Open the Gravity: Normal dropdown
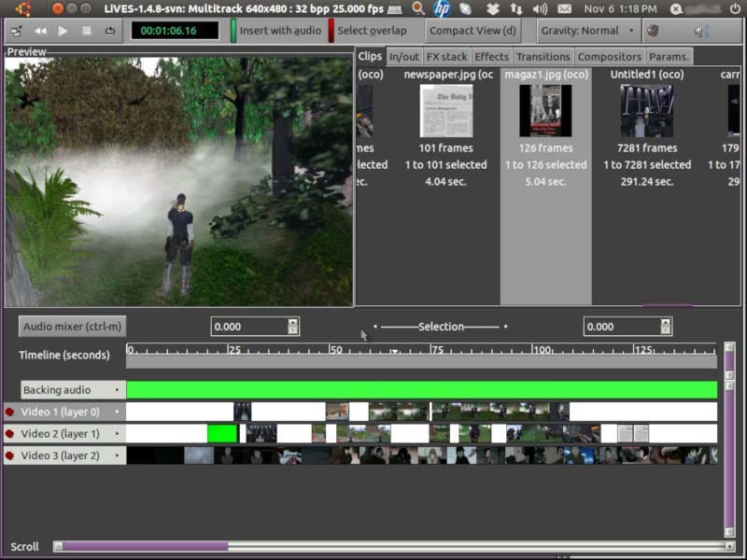747x560 pixels. coord(588,30)
